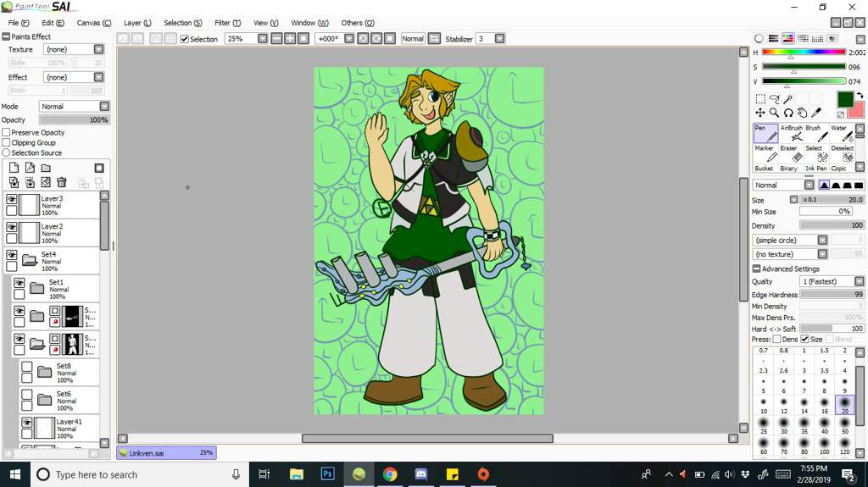Select the move tool
The height and width of the screenshot is (487, 868).
coord(760,113)
